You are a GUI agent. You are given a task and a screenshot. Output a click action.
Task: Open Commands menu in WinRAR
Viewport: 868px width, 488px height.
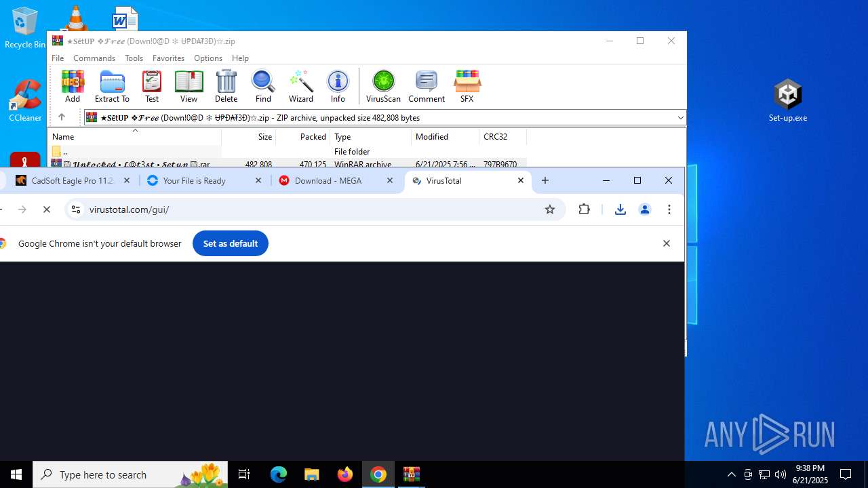coord(94,58)
